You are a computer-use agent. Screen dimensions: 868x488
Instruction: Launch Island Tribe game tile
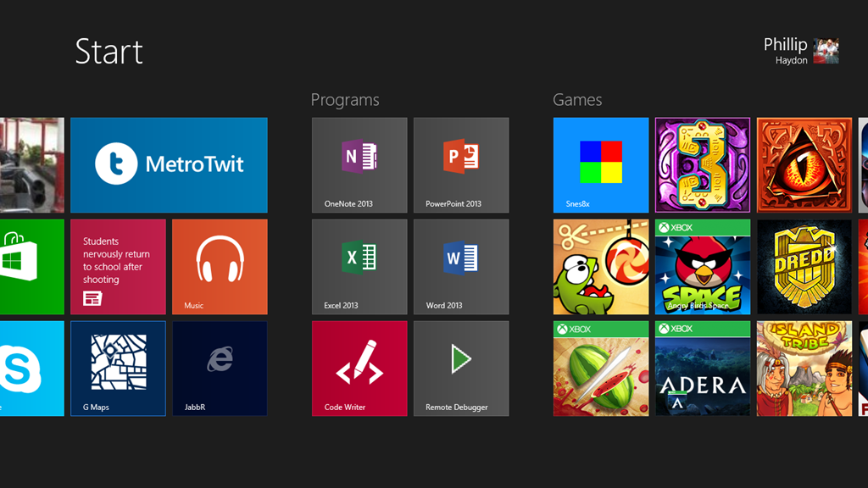tap(804, 369)
